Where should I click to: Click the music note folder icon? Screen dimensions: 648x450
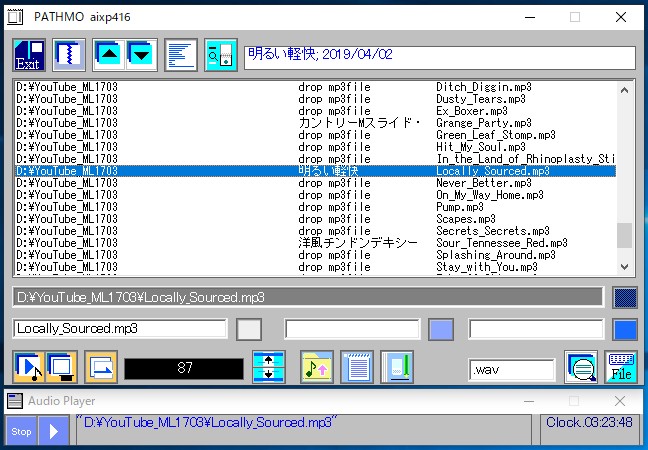pos(317,367)
